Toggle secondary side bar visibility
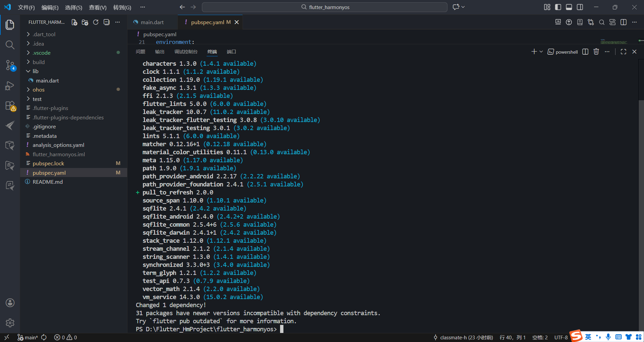 tap(580, 7)
